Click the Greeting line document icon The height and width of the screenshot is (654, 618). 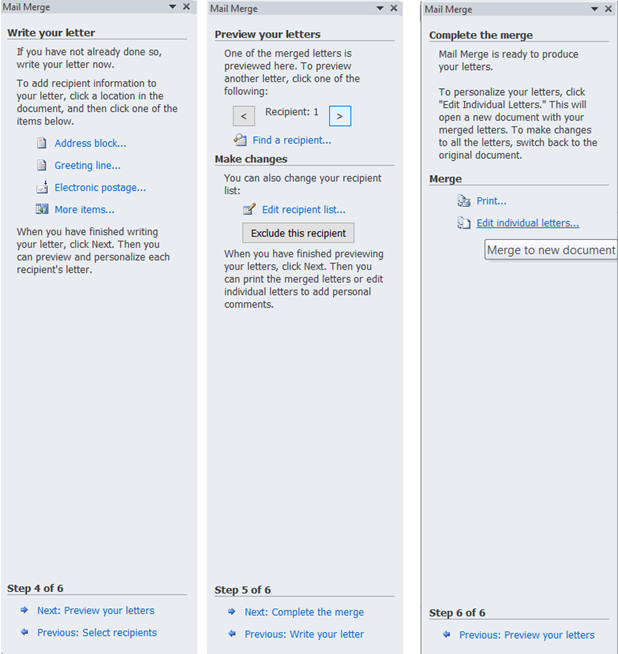pos(42,165)
